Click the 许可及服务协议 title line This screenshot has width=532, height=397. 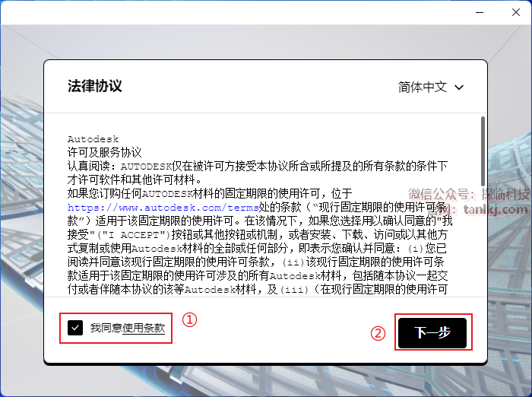104,152
